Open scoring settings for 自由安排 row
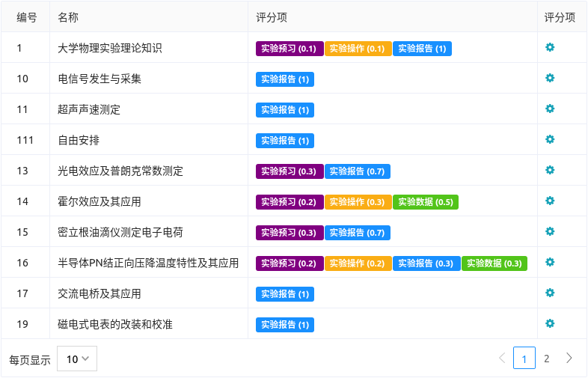 (550, 139)
